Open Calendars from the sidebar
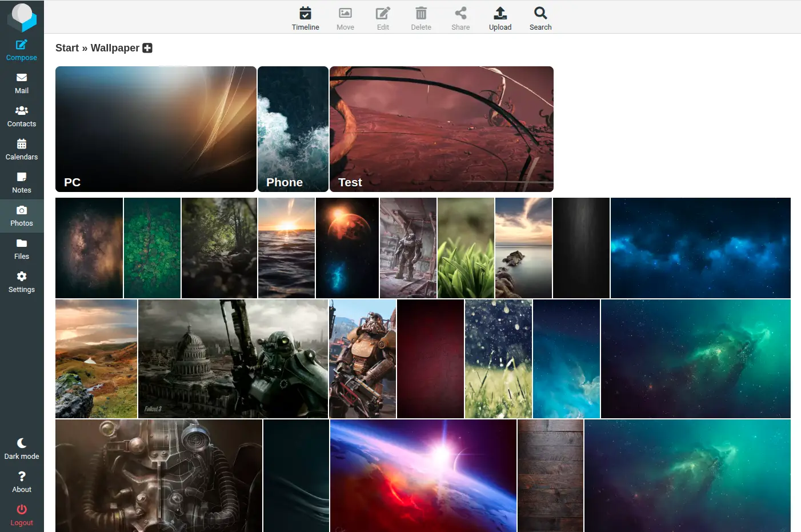The width and height of the screenshot is (801, 532). click(22, 150)
